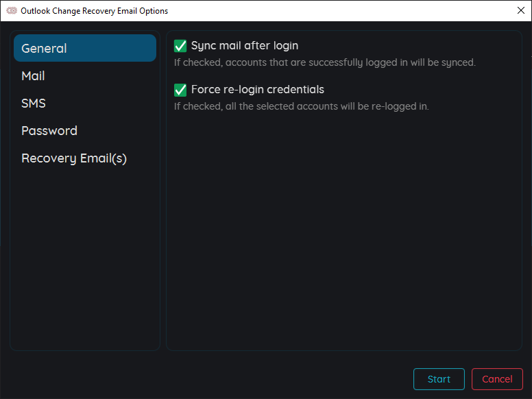Image resolution: width=532 pixels, height=399 pixels.
Task: Click the description about accounts being re-logged in
Action: pos(301,106)
